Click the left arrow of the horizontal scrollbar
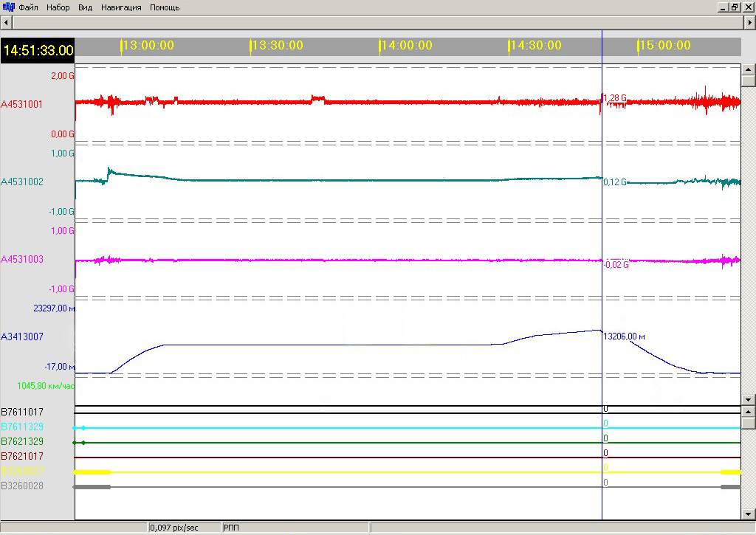Image resolution: width=756 pixels, height=535 pixels. click(x=7, y=24)
